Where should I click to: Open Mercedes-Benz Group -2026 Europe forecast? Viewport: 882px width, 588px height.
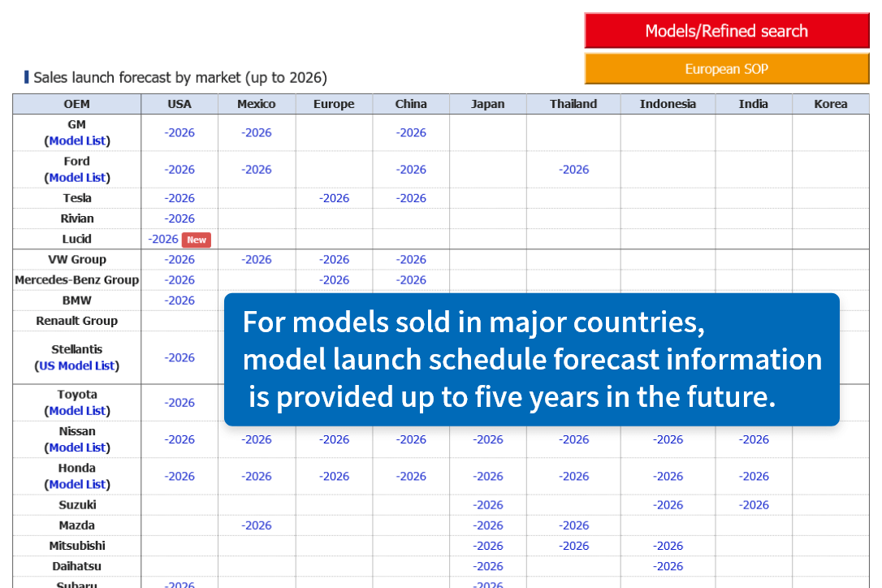(x=334, y=279)
